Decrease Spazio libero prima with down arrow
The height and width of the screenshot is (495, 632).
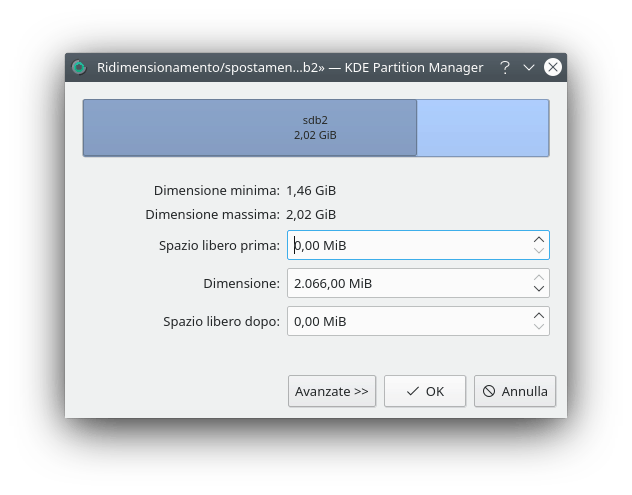tap(539, 251)
